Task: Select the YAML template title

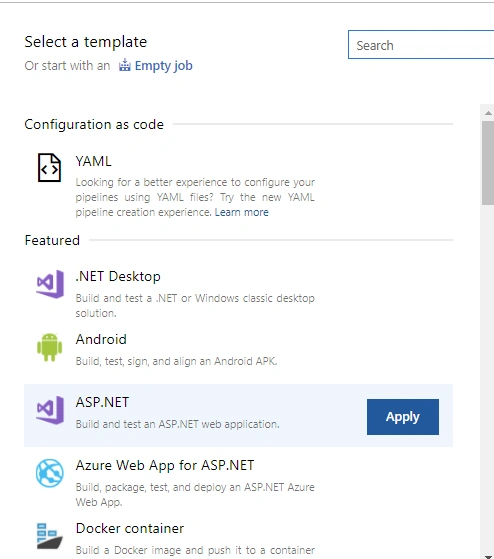Action: pos(93,161)
